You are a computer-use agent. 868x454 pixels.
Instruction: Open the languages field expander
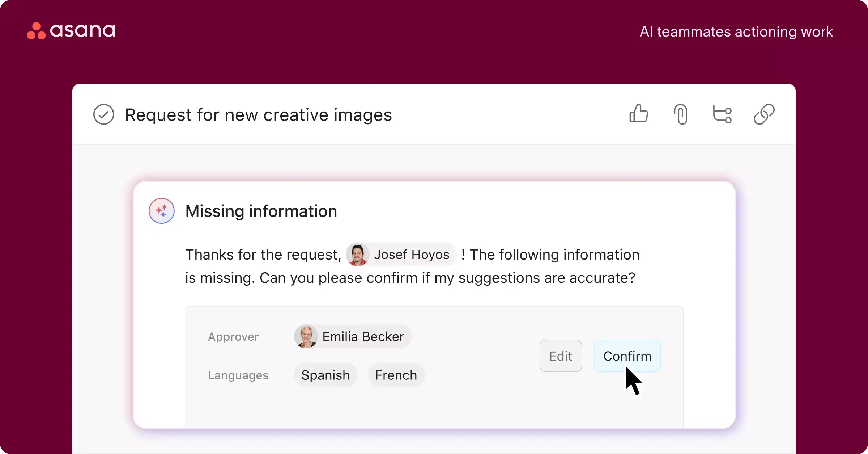click(238, 375)
